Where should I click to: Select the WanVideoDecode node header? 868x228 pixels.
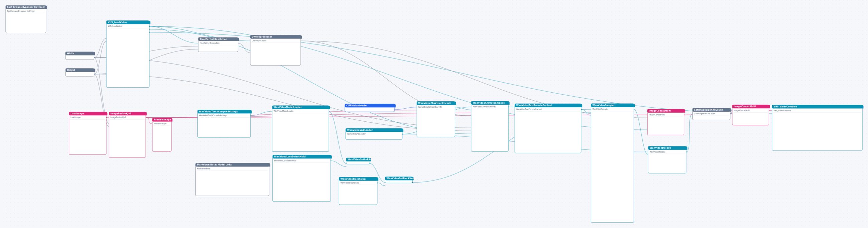coord(667,148)
